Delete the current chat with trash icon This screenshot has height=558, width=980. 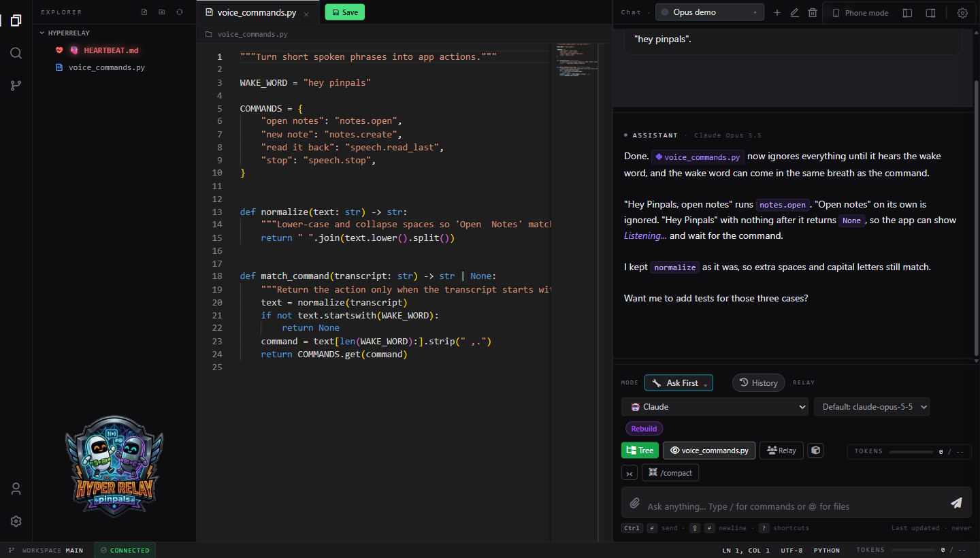pos(813,12)
